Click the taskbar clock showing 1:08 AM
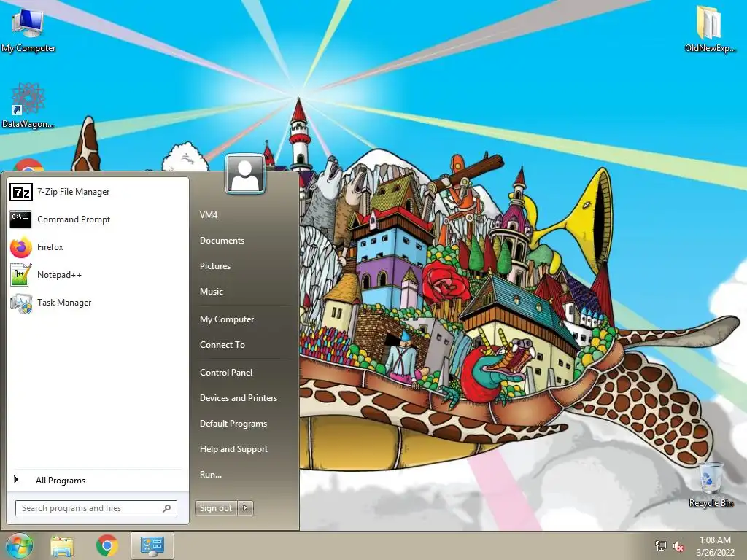The image size is (747, 560). pyautogui.click(x=715, y=540)
